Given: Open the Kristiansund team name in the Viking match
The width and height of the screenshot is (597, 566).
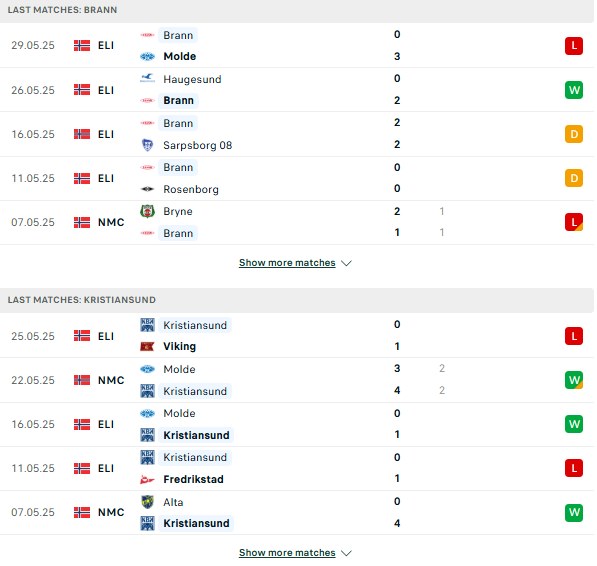Looking at the screenshot, I should click(195, 325).
